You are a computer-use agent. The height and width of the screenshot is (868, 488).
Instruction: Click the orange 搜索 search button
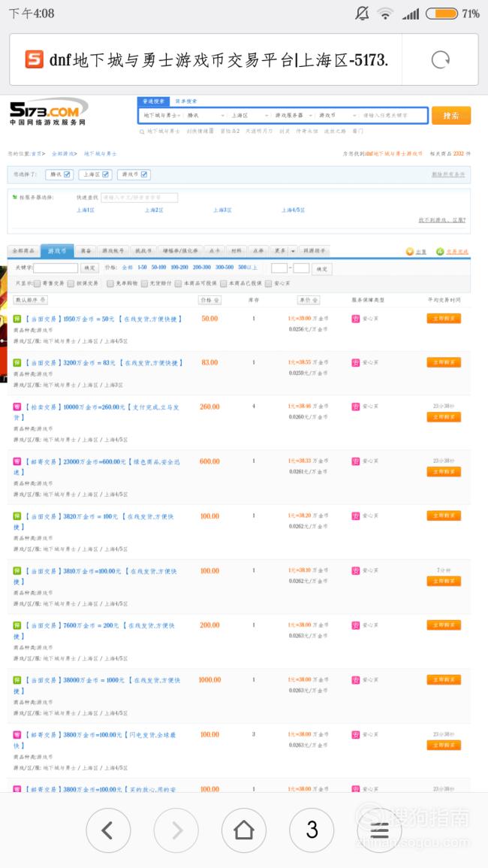[x=451, y=116]
